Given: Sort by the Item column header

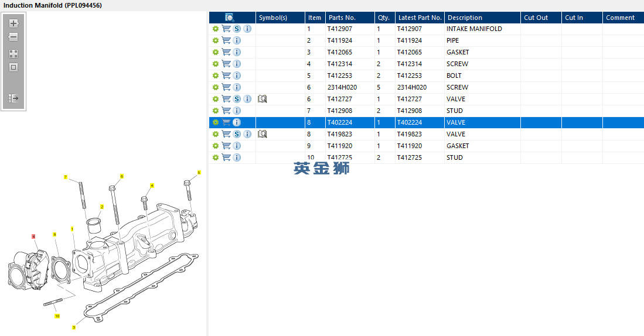Looking at the screenshot, I should [315, 18].
